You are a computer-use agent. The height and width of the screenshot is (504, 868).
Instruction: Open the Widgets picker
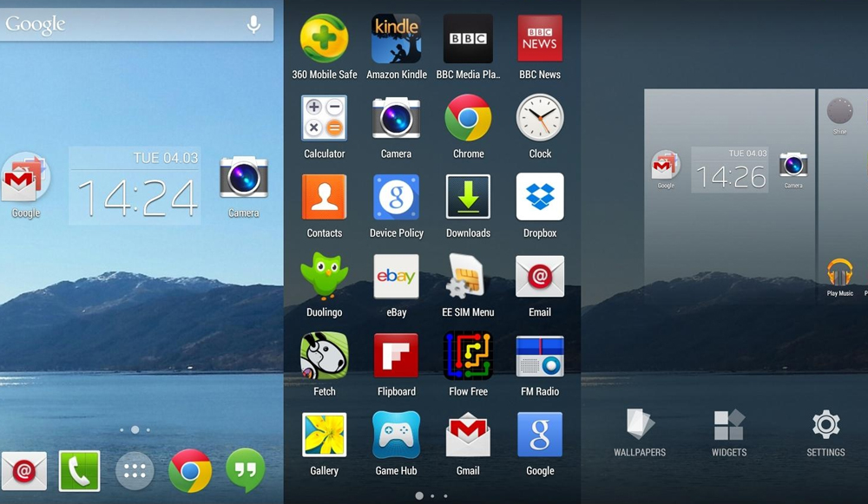point(729,433)
